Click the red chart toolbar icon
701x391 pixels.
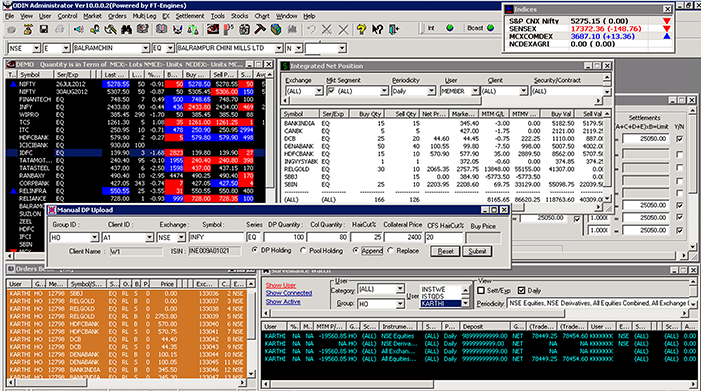[213, 29]
